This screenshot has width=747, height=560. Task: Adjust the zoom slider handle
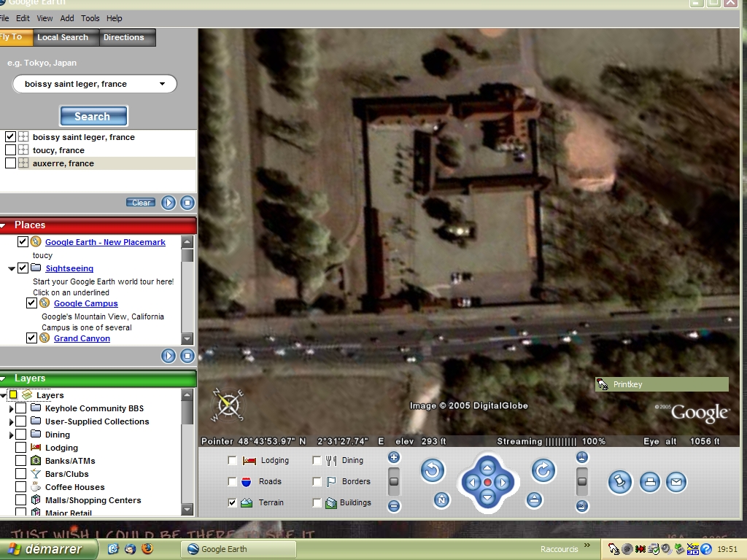click(x=394, y=481)
